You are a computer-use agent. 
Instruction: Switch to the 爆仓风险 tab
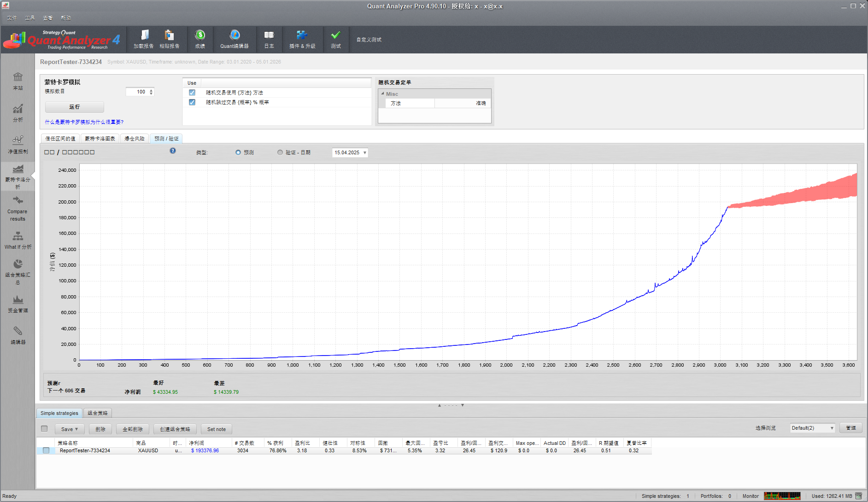pyautogui.click(x=135, y=139)
